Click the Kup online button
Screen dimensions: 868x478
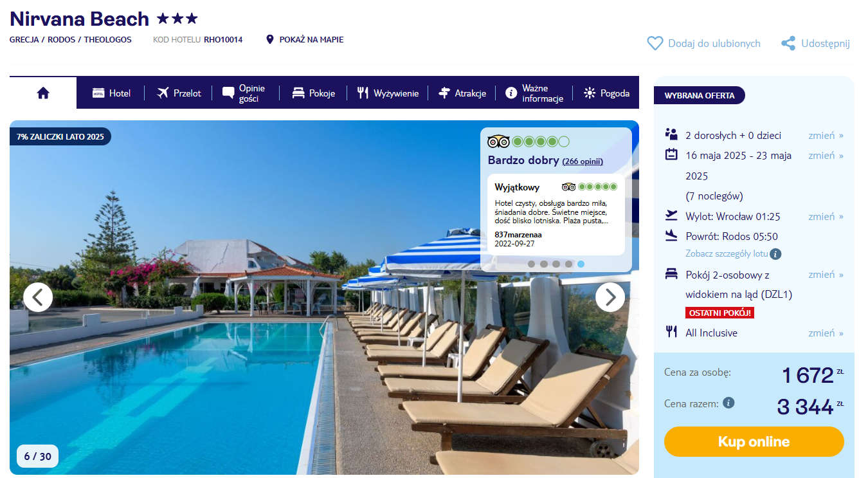click(x=754, y=441)
